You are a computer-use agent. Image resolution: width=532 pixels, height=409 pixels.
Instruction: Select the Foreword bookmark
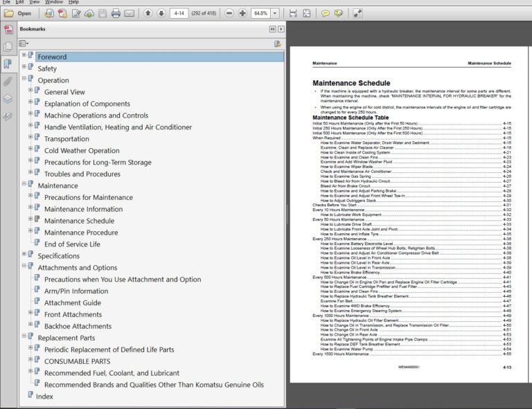(x=52, y=57)
